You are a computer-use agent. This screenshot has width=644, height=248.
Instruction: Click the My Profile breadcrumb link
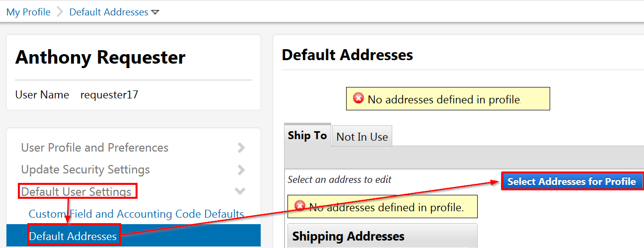[28, 12]
